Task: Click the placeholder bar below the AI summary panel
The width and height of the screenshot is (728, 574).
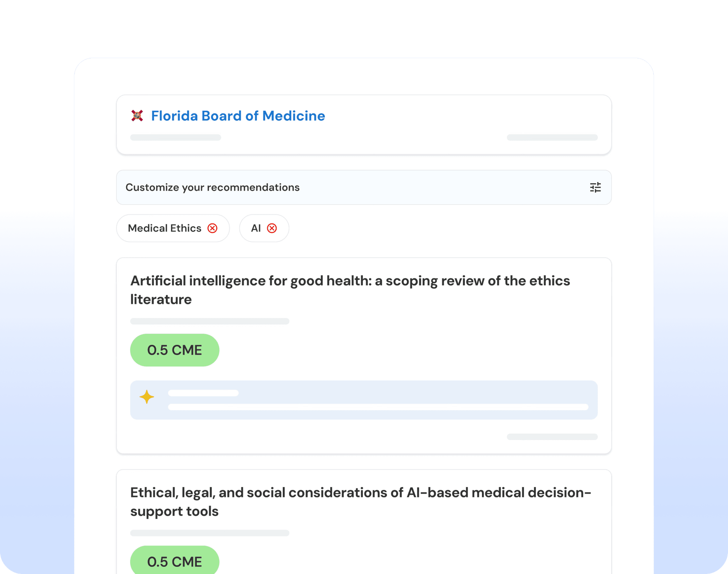Action: pyautogui.click(x=552, y=437)
